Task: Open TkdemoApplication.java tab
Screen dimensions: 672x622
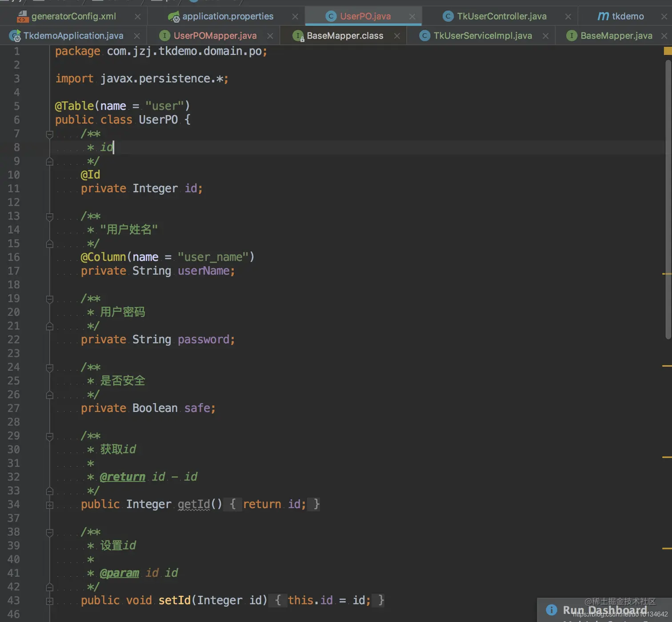Action: tap(73, 36)
